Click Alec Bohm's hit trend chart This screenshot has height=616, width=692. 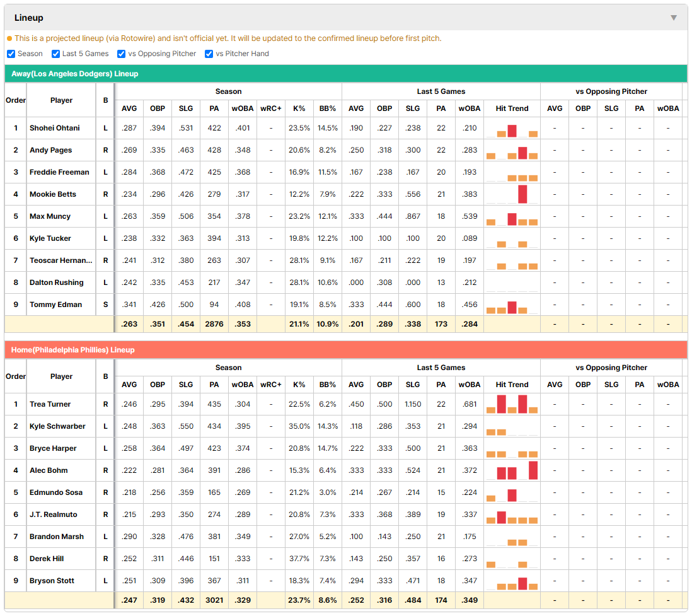[x=512, y=470]
